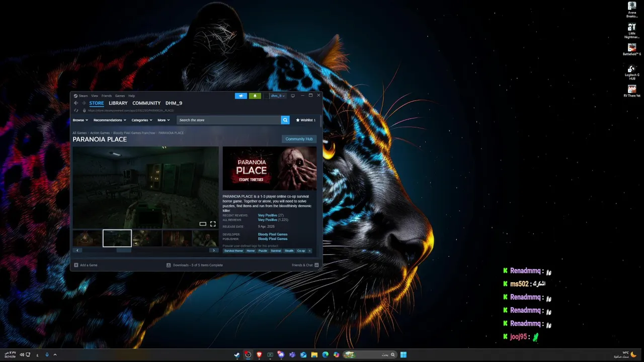644x362 pixels.
Task: Click the Search the store field
Action: pyautogui.click(x=229, y=120)
